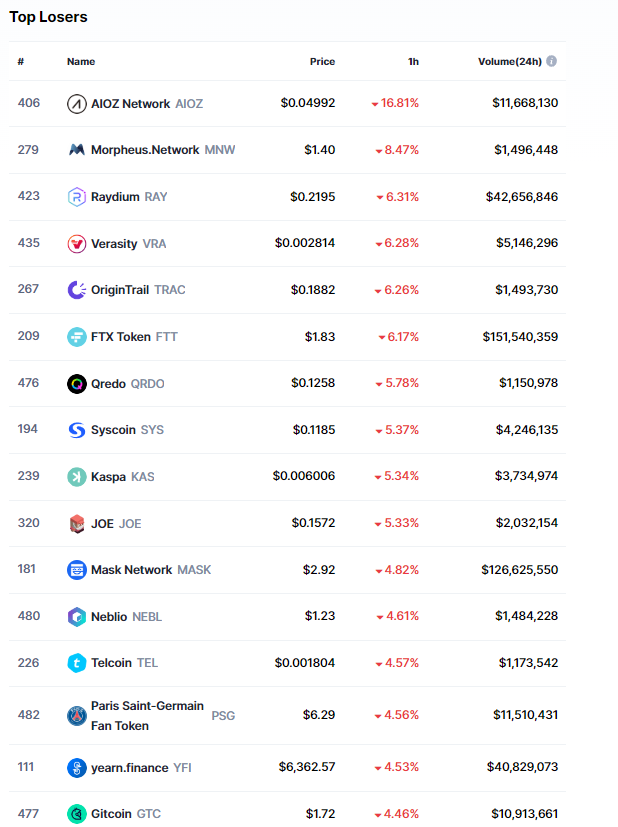The height and width of the screenshot is (827, 618).
Task: Open the Telcoin TEL link
Action: coord(113,663)
